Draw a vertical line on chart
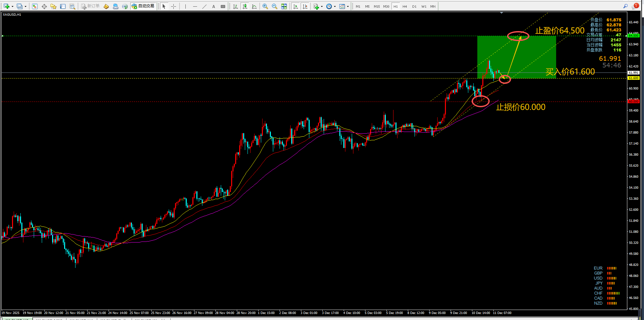 point(185,6)
